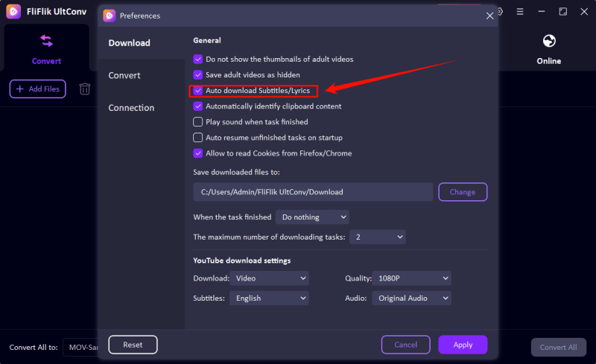Viewport: 596px width, 364px height.
Task: Enable Play sound when task finished
Action: pos(197,122)
